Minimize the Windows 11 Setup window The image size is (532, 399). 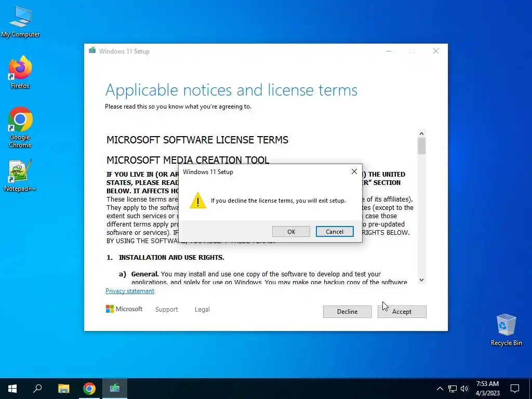(x=389, y=51)
